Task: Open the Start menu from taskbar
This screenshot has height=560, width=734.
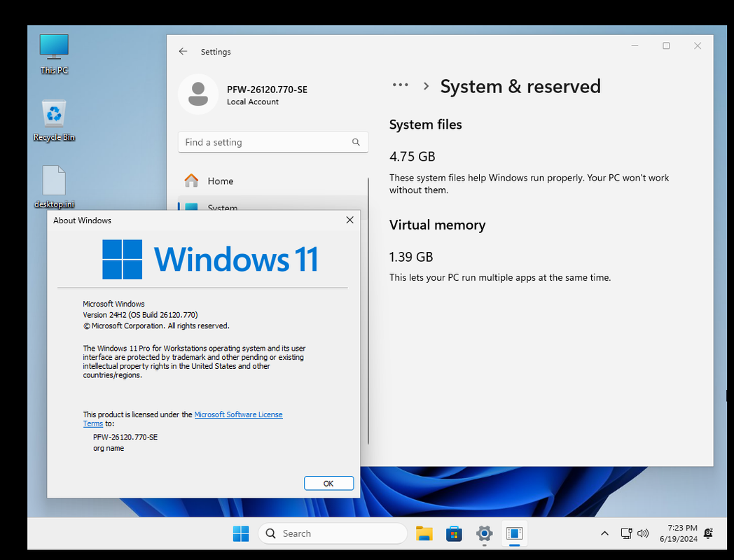Action: [x=241, y=533]
